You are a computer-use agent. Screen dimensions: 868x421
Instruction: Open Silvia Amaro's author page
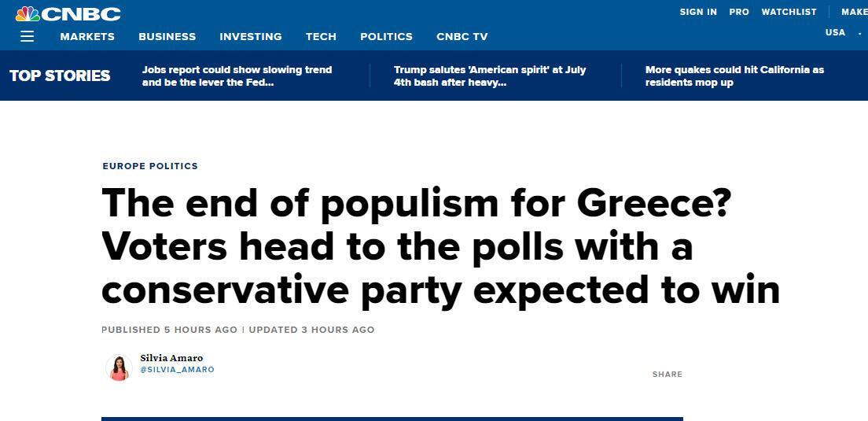pos(171,358)
